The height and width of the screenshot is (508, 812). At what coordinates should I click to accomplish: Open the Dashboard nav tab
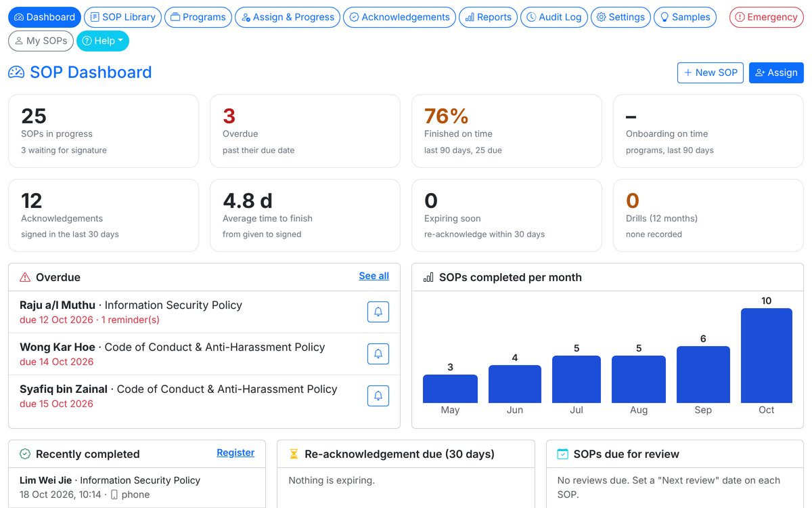pos(45,17)
